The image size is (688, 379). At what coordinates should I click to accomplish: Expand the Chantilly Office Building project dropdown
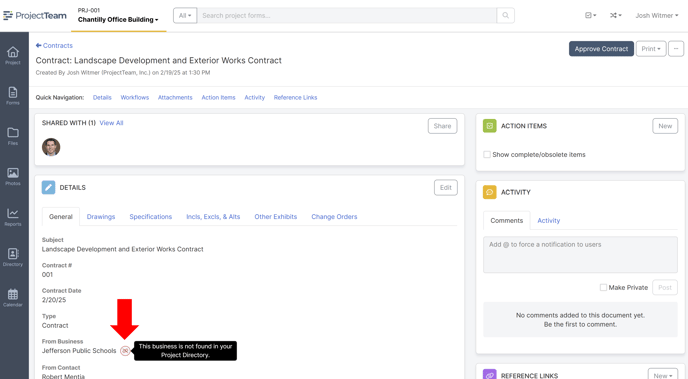[x=118, y=19]
